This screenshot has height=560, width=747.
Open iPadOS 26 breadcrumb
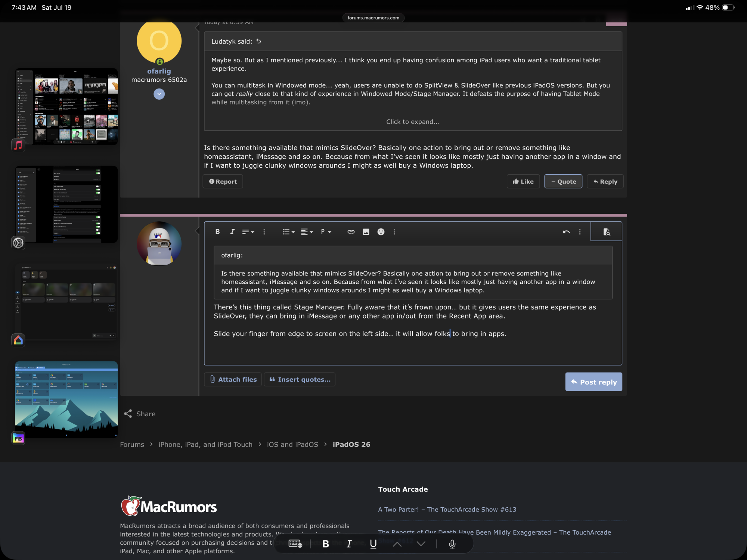point(351,444)
